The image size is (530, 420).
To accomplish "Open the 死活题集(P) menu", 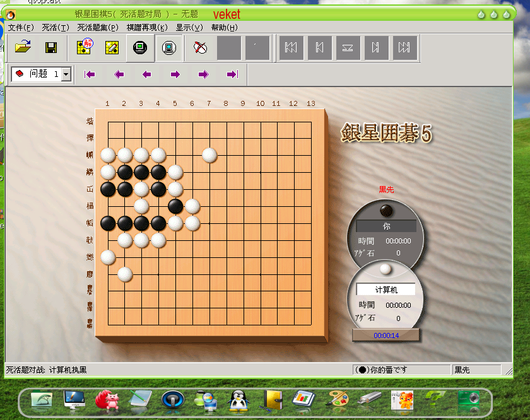I will pos(98,27).
